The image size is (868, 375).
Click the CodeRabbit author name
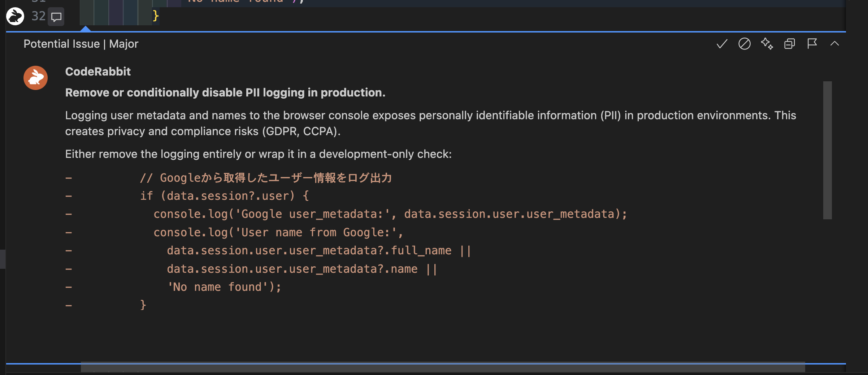[97, 71]
